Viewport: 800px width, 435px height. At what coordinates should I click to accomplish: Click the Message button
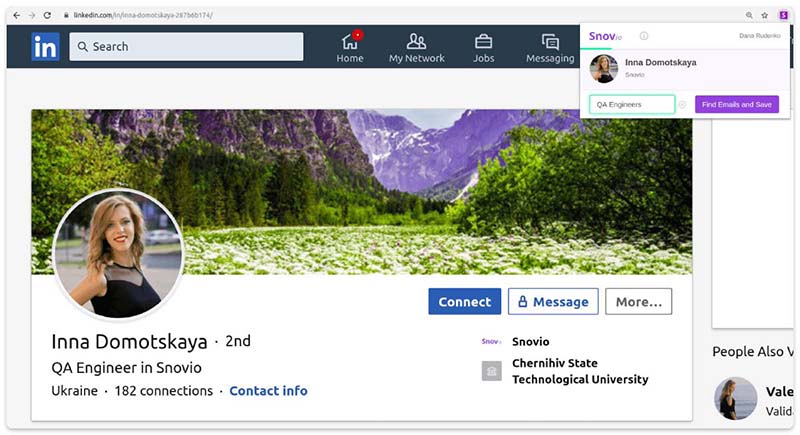point(553,302)
